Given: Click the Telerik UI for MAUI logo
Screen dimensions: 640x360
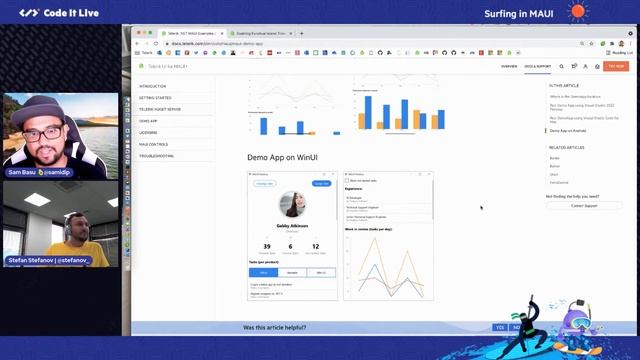Looking at the screenshot, I should click(x=163, y=66).
